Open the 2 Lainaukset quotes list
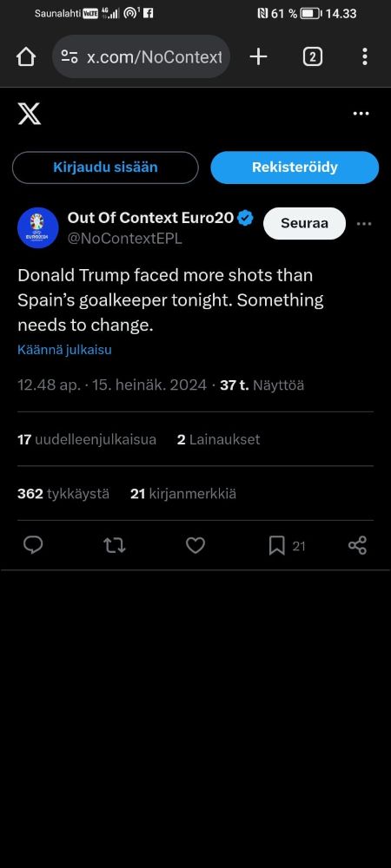The width and height of the screenshot is (391, 868). 218,439
